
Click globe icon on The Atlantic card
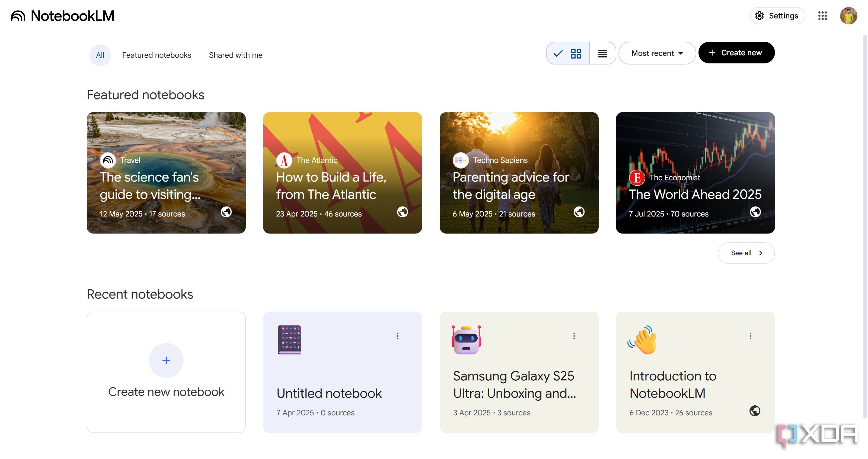(x=402, y=212)
